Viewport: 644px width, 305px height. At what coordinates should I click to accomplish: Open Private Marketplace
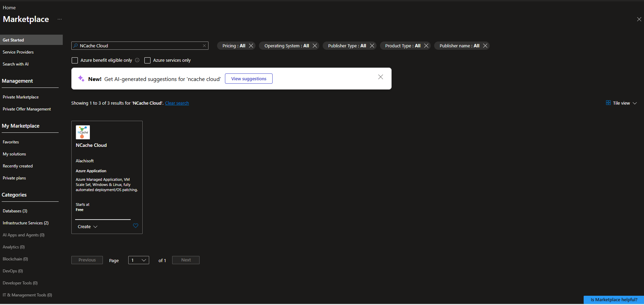click(x=21, y=97)
